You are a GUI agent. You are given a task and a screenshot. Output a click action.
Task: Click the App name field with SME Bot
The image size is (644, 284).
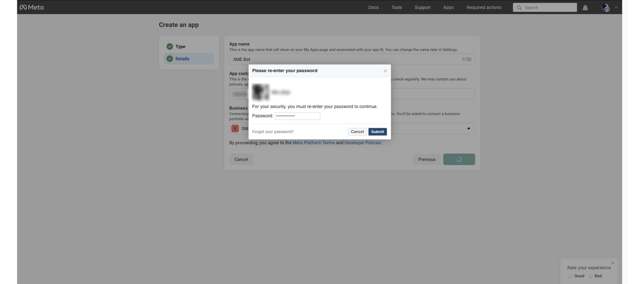[x=352, y=59]
